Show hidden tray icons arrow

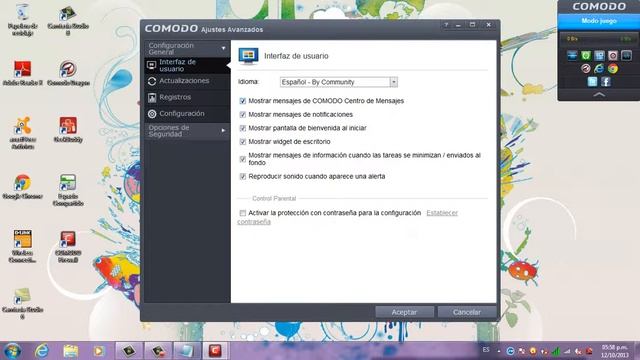point(499,351)
